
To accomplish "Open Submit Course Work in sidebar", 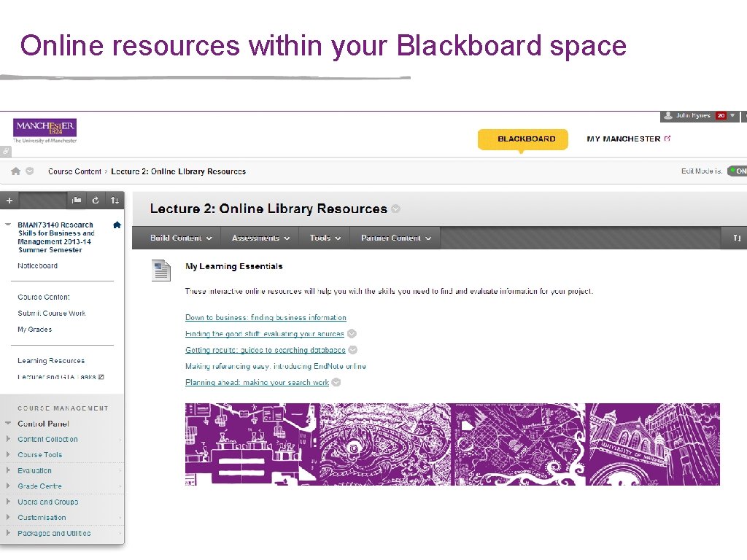I will click(52, 314).
